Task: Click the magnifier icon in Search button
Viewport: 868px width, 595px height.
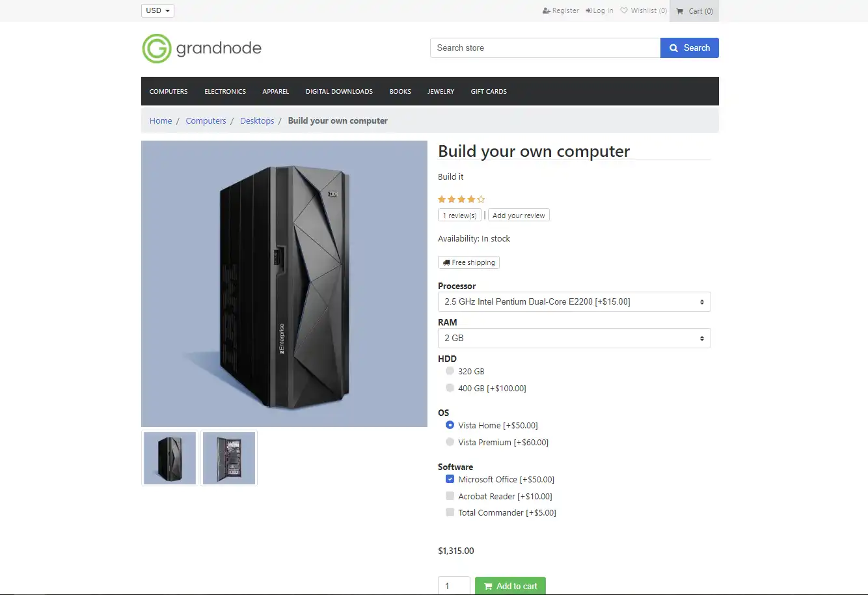Action: pyautogui.click(x=674, y=48)
